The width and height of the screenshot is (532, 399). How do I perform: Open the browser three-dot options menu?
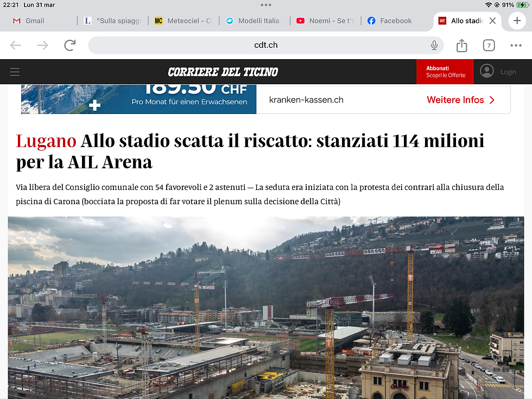pos(516,45)
